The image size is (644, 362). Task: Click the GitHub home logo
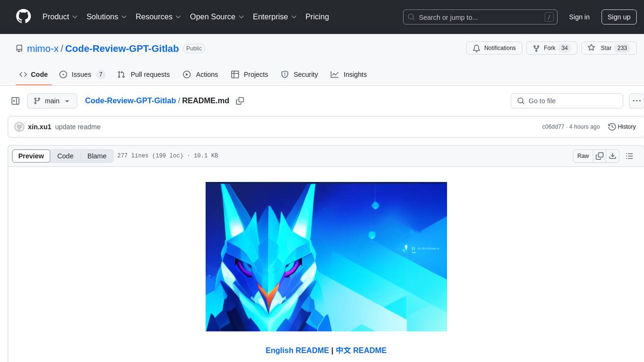click(x=23, y=17)
